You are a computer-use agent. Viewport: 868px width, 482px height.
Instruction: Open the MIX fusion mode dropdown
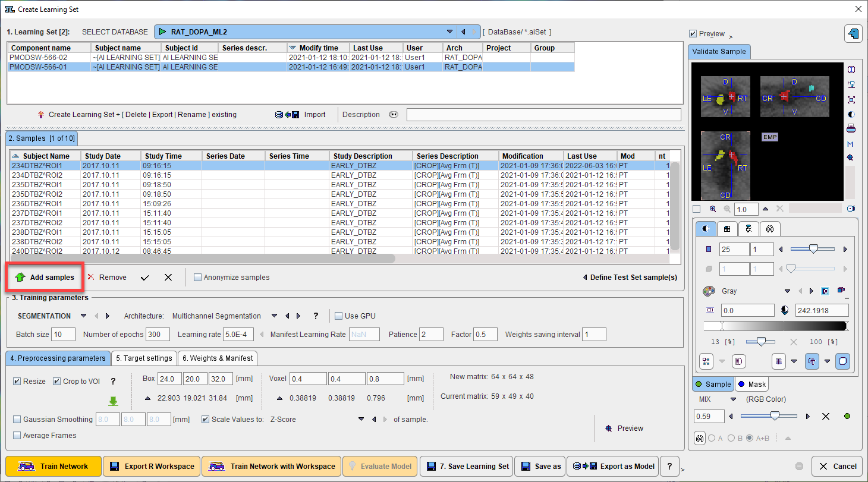[x=733, y=399]
